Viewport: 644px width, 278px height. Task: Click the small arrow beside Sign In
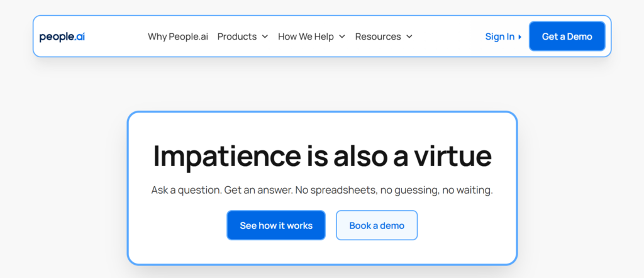coord(520,37)
